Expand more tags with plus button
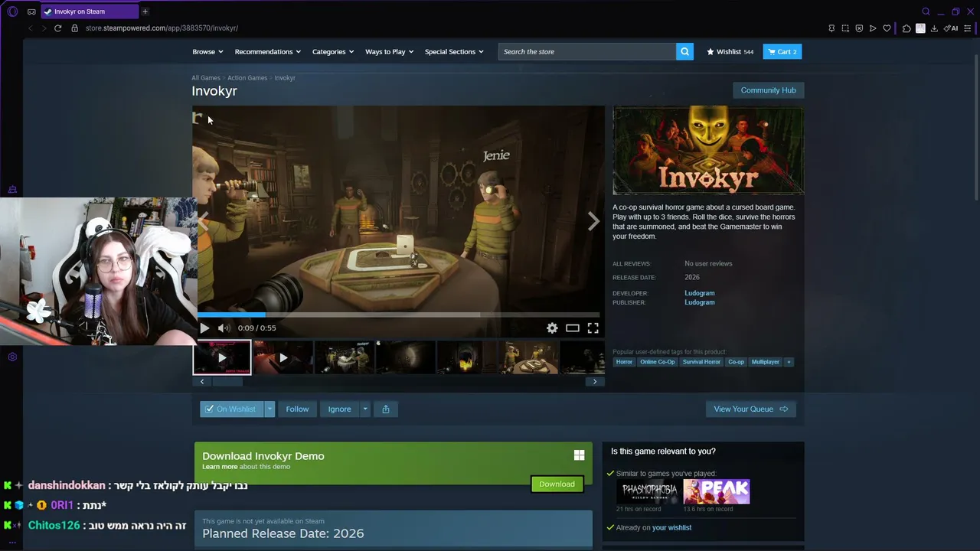980x551 pixels. click(789, 362)
